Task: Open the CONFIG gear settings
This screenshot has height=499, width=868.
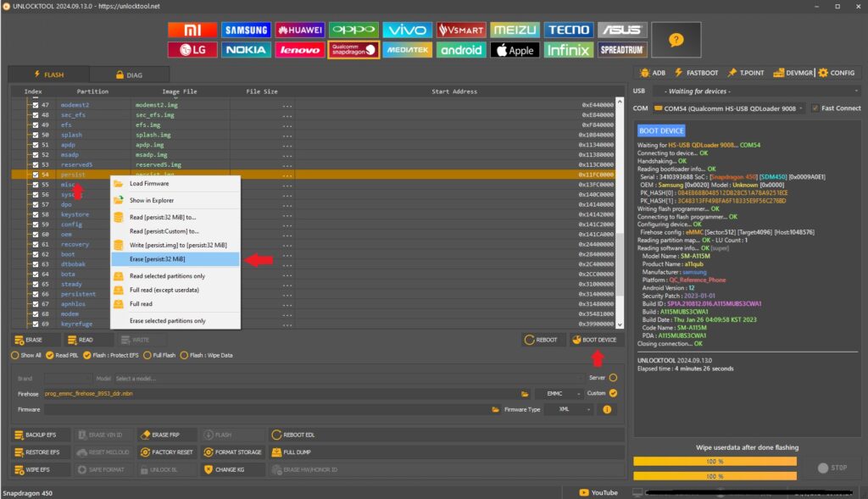Action: pyautogui.click(x=835, y=73)
